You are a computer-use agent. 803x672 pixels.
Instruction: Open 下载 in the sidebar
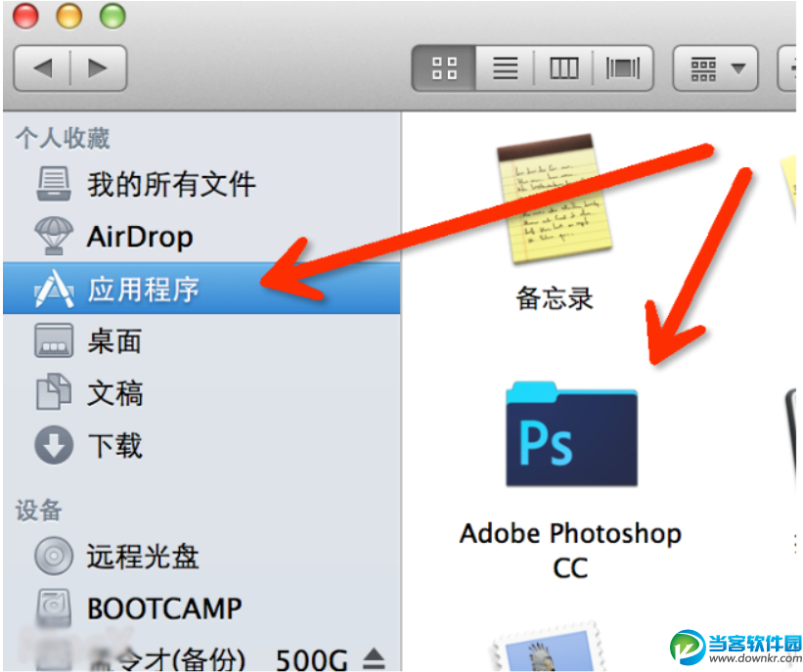(x=201, y=445)
